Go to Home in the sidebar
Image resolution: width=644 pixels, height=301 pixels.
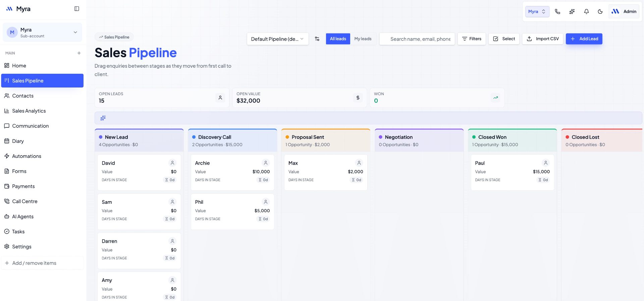coord(42,66)
